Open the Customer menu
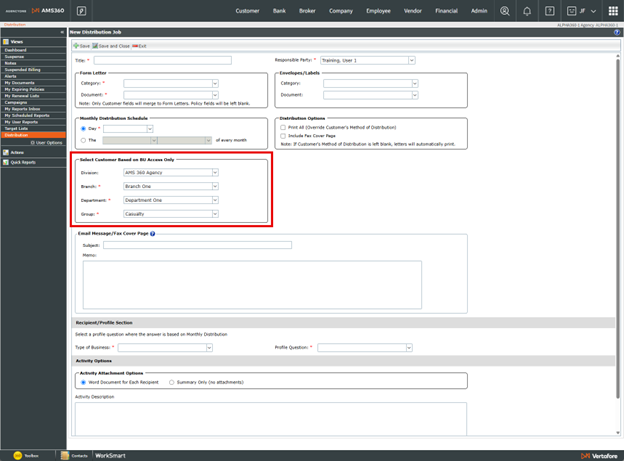The image size is (624, 461). coord(247,11)
